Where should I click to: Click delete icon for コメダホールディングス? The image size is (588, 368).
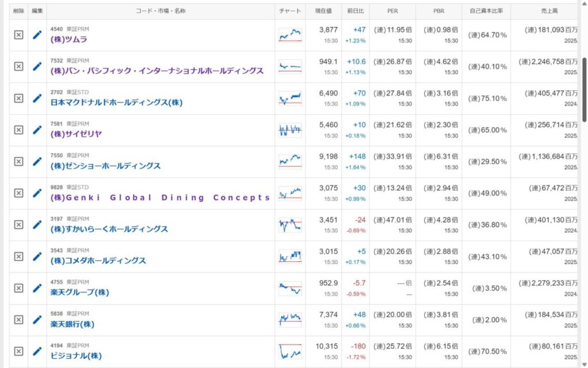point(18,256)
